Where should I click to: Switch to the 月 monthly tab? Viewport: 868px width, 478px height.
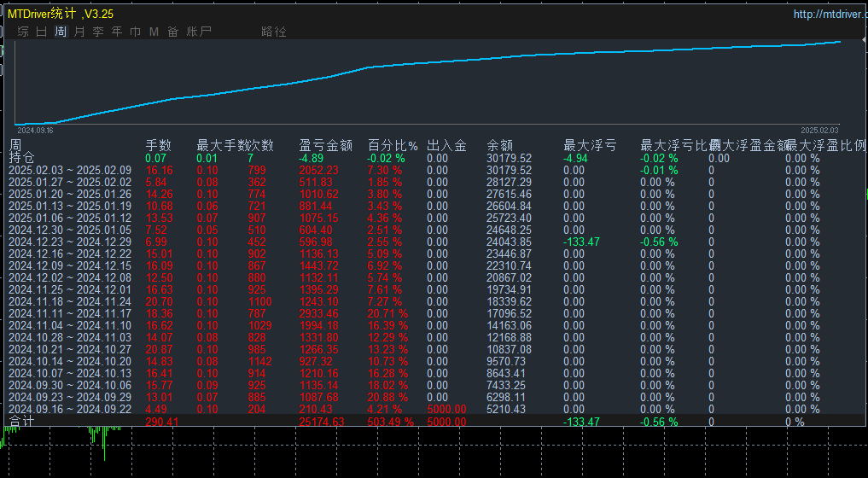pos(79,32)
